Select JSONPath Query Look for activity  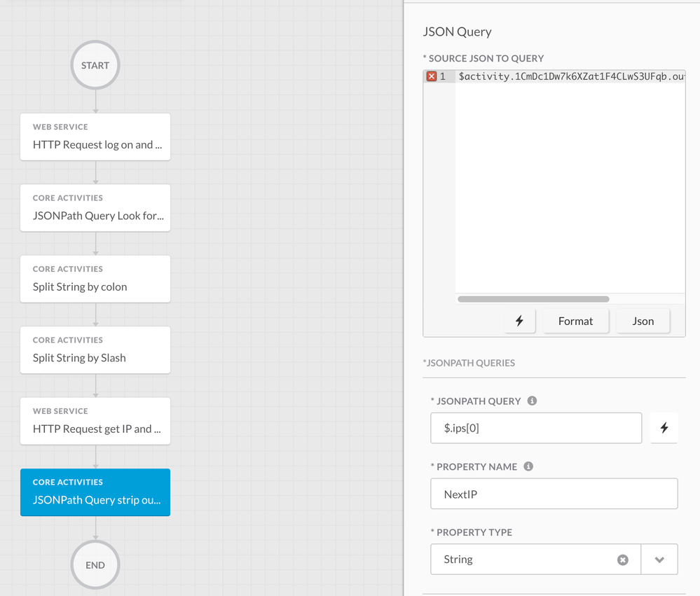point(95,208)
